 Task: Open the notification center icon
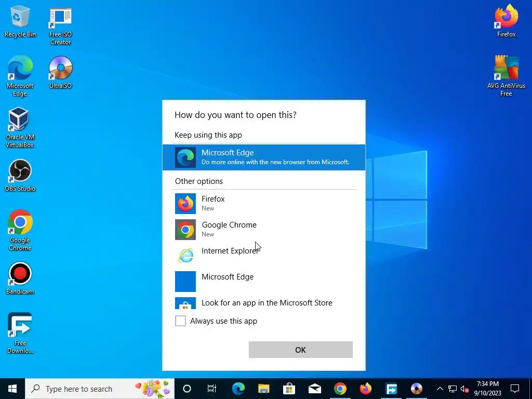pyautogui.click(x=515, y=389)
